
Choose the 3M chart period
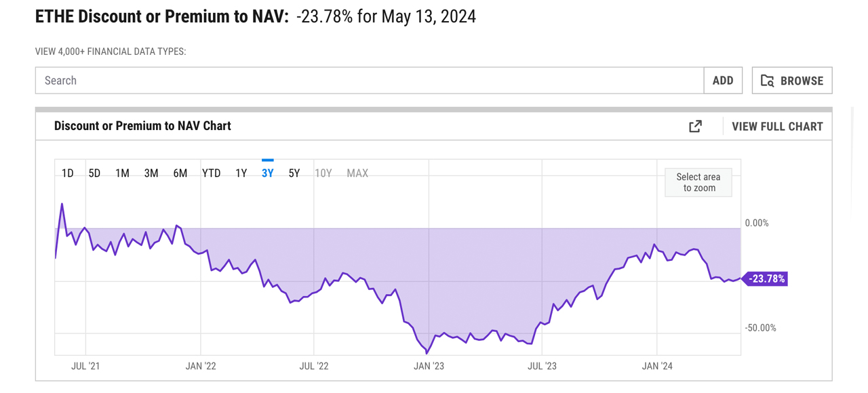(x=151, y=173)
